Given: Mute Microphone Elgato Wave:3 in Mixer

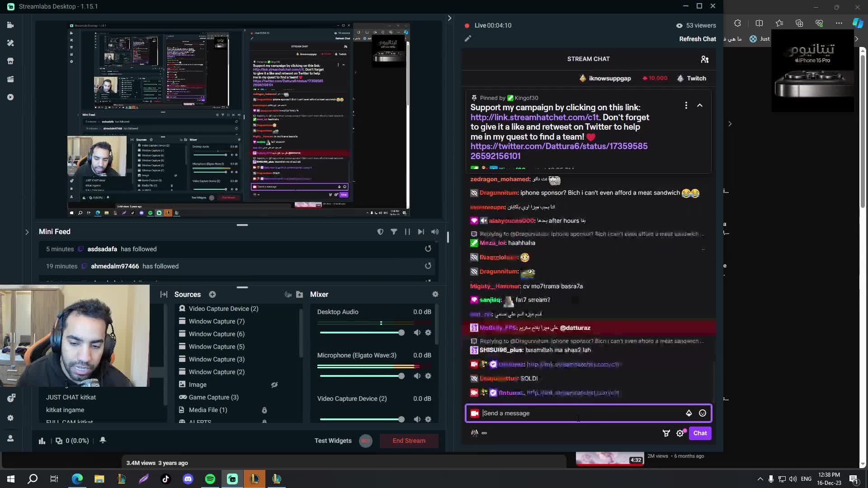Looking at the screenshot, I should pos(417,376).
